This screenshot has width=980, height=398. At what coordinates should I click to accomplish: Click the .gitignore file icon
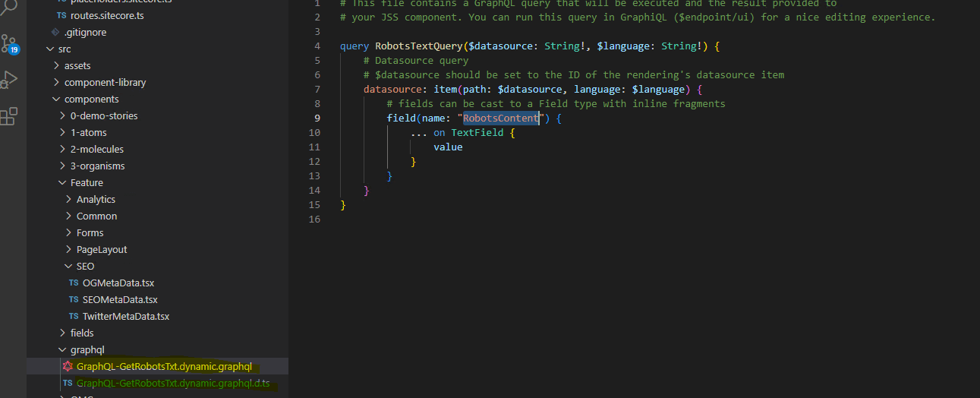coord(55,32)
